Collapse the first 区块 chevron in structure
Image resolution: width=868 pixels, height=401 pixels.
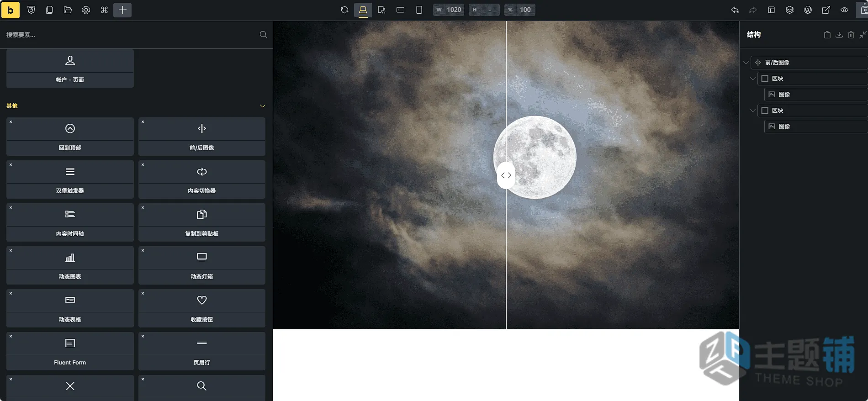tap(753, 79)
